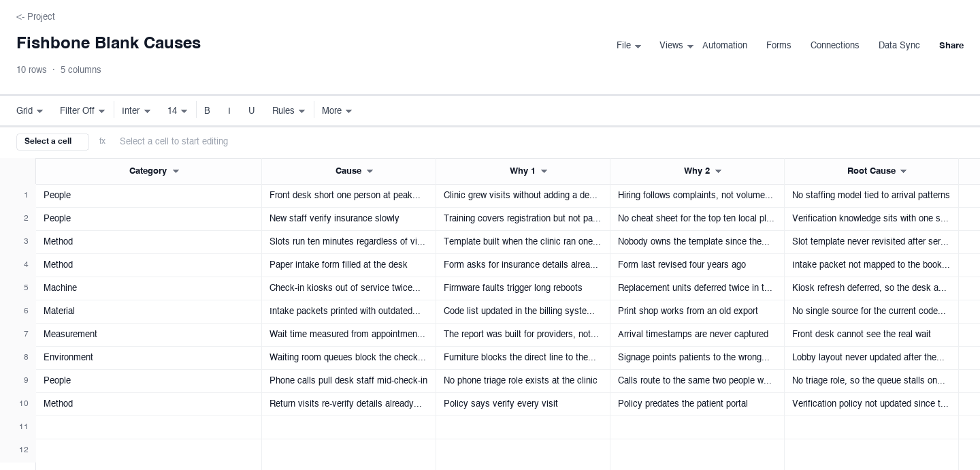
Task: Select 'Arrival timestamps are never captured' cell
Action: click(x=697, y=334)
